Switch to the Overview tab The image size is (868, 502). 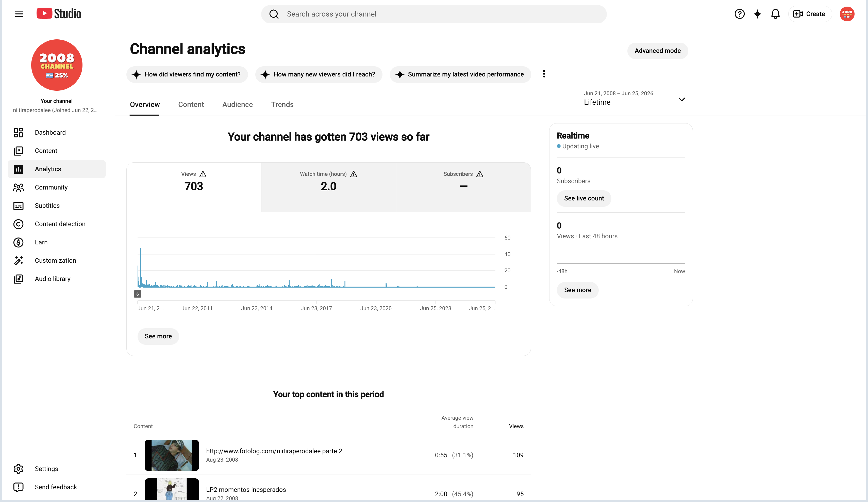click(145, 104)
